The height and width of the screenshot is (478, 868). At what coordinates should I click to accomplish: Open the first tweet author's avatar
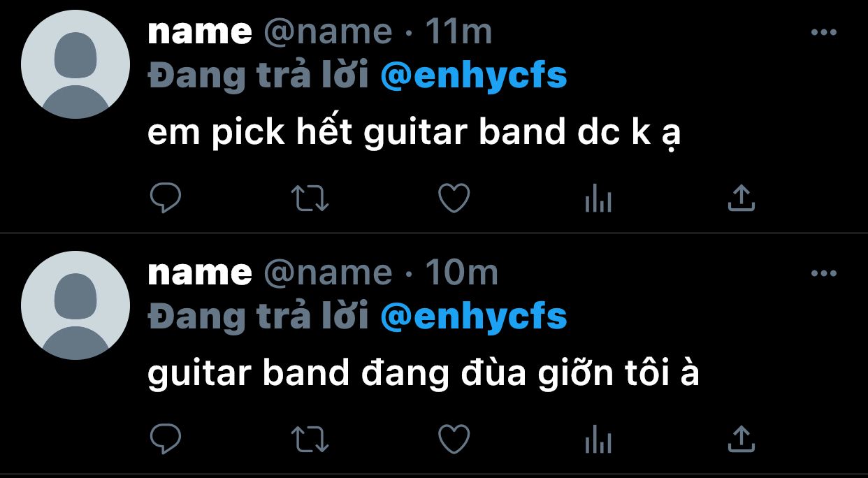75,64
